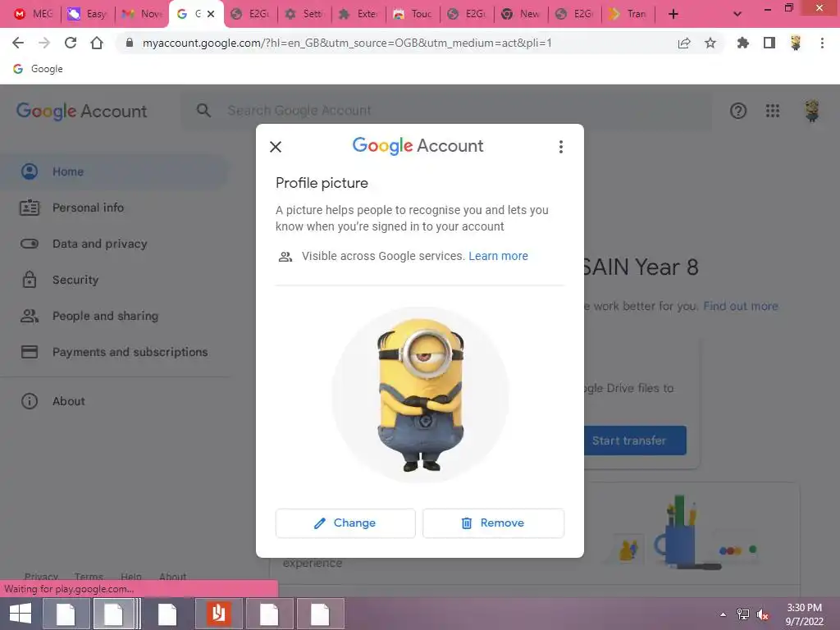The width and height of the screenshot is (840, 630).
Task: Click the red app icon in the taskbar
Action: (x=218, y=614)
